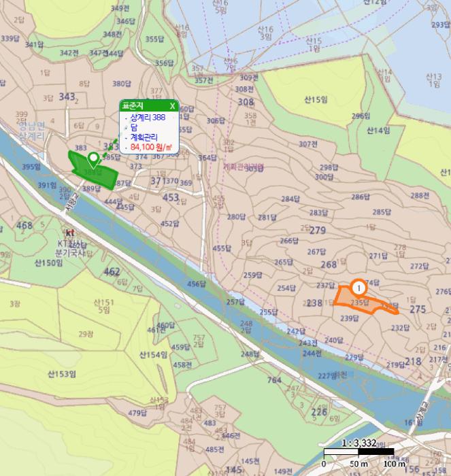Click the kt logo map icon
Image resolution: width=451 pixels, height=476 pixels.
click(x=69, y=232)
